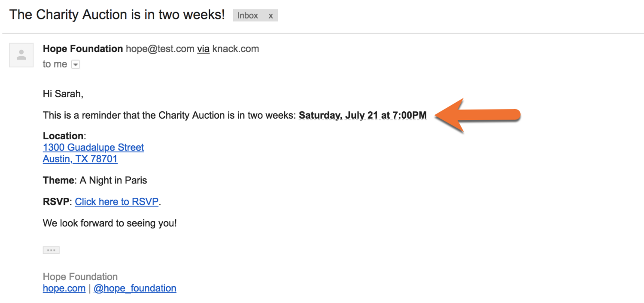Click the knack.com text in the header
The image size is (644, 303).
pos(236,49)
